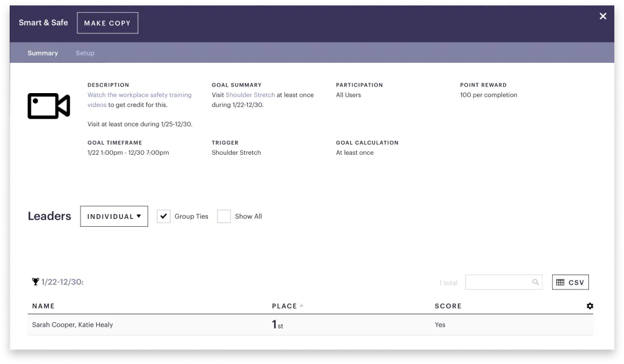Switch to the Summary tab
The image size is (624, 364).
coord(42,53)
